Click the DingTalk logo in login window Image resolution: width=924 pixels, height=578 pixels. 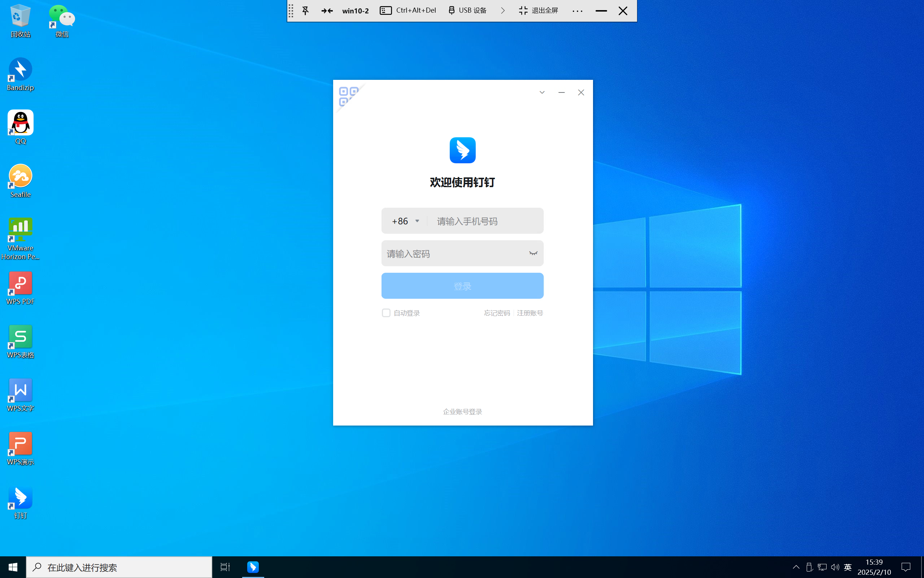pyautogui.click(x=462, y=150)
